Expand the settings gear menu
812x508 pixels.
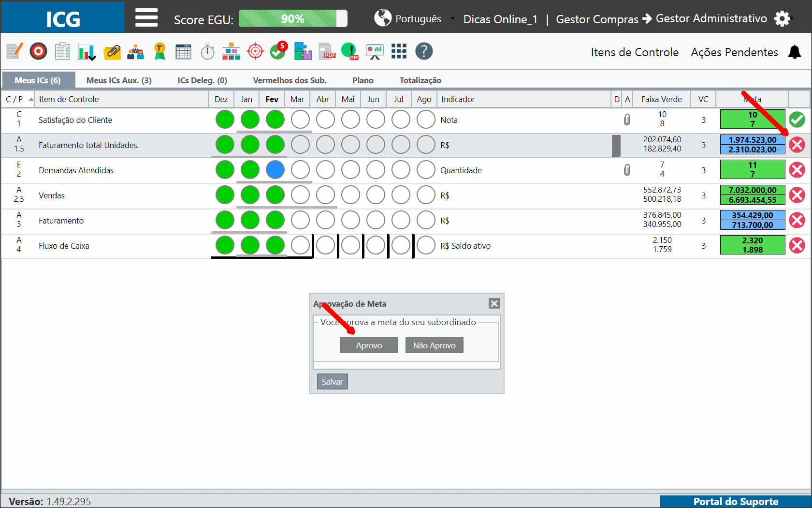pyautogui.click(x=782, y=19)
